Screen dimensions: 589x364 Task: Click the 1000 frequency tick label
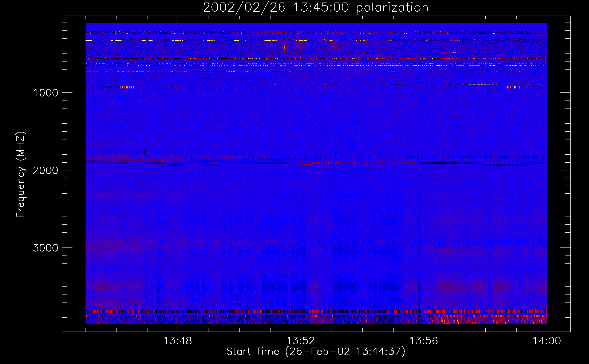coord(46,93)
